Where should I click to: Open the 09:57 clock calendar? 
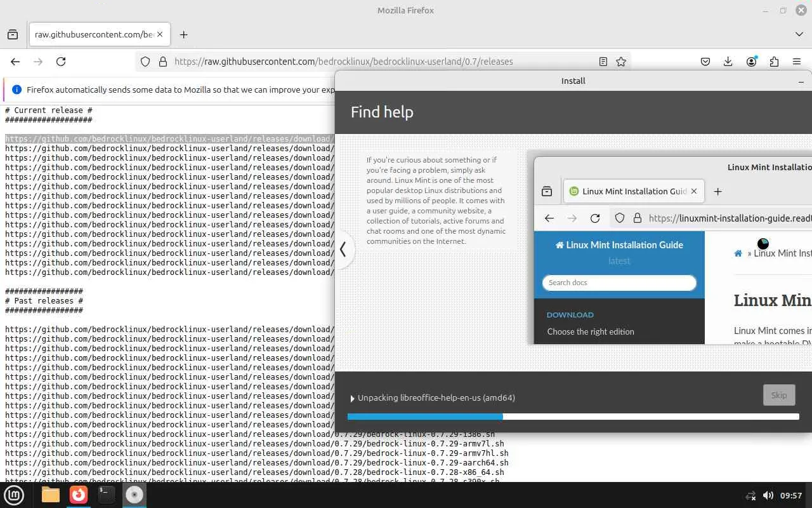(791, 495)
